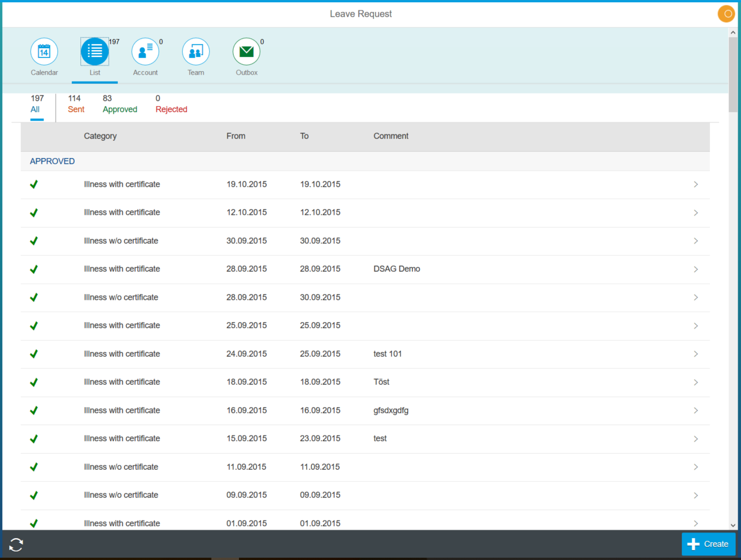Select the List view icon
The height and width of the screenshot is (560, 741).
coord(94,51)
